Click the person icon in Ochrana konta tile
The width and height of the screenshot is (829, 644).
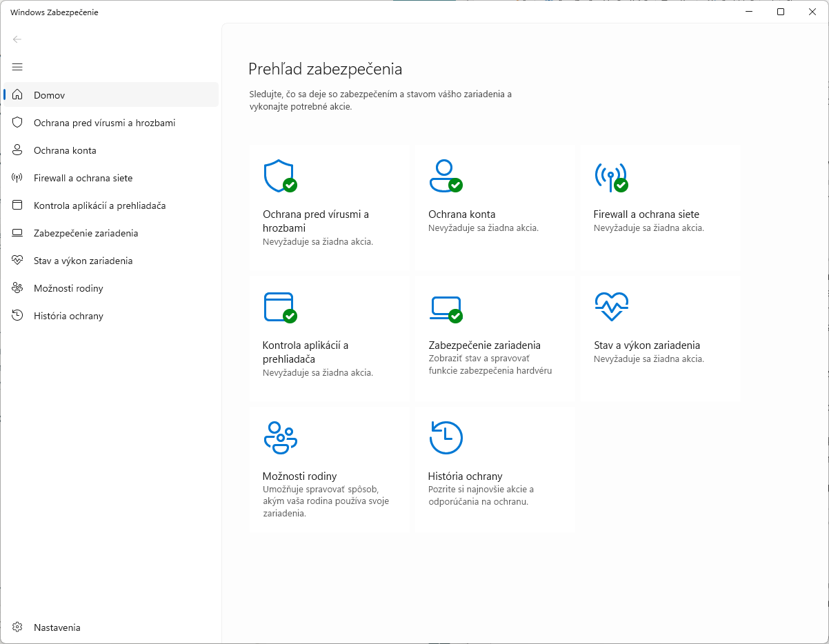click(x=444, y=176)
